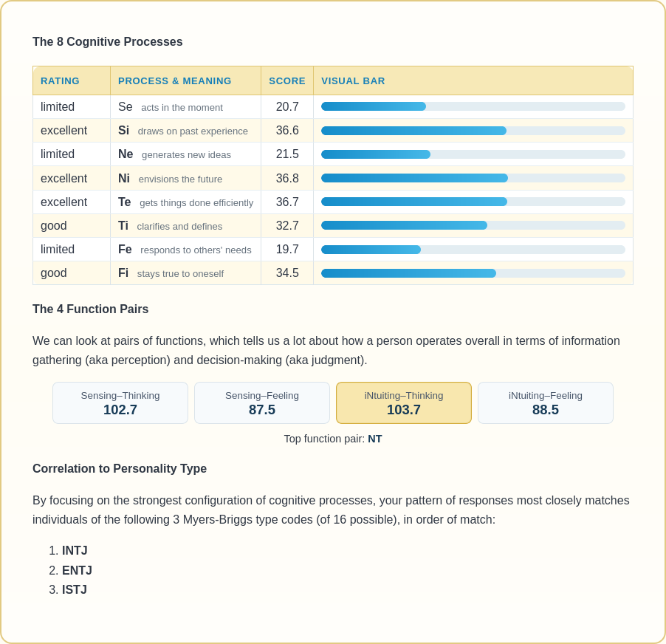Click the Ne generates new ideas row
The image size is (666, 644).
[333, 154]
